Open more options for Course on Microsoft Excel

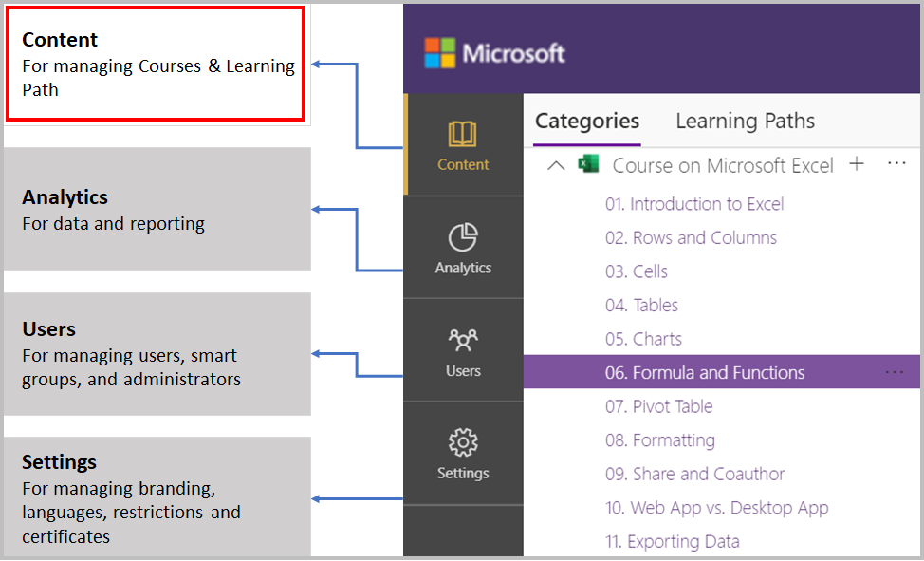coord(896,163)
